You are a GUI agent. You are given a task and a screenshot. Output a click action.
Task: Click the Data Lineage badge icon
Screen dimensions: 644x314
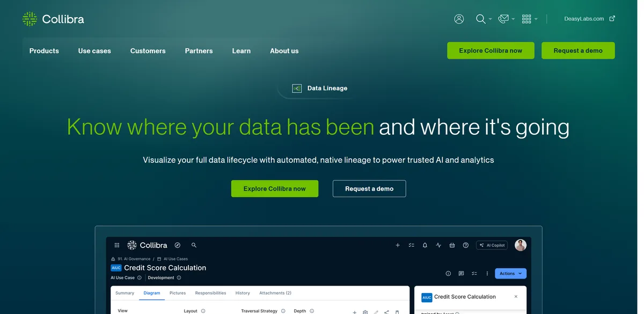click(297, 88)
